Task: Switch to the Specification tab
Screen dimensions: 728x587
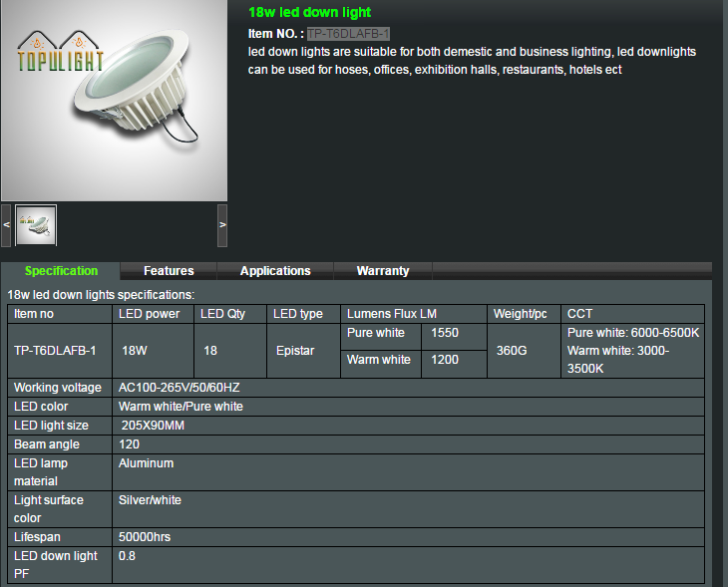Action: tap(61, 271)
